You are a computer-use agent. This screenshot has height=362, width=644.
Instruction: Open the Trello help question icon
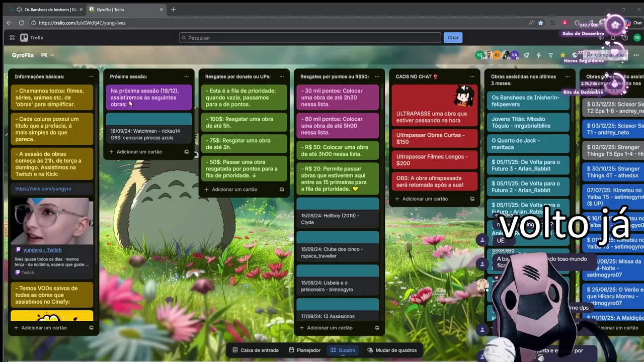click(625, 38)
